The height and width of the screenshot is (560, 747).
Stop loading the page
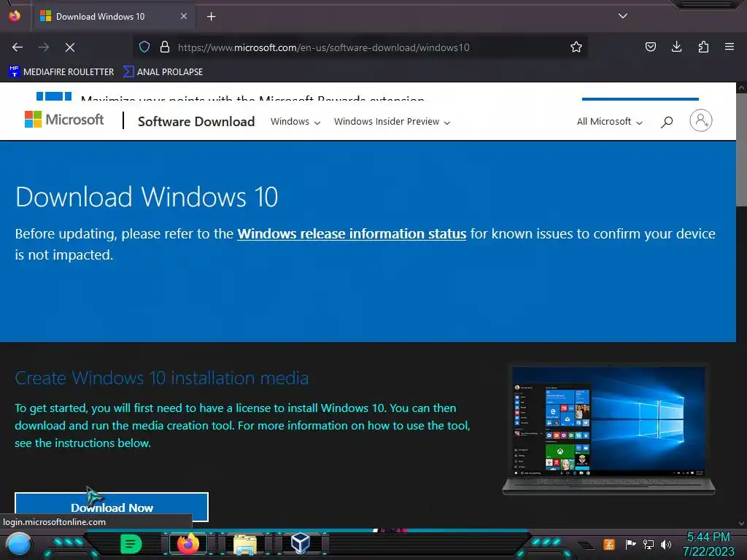(x=70, y=47)
